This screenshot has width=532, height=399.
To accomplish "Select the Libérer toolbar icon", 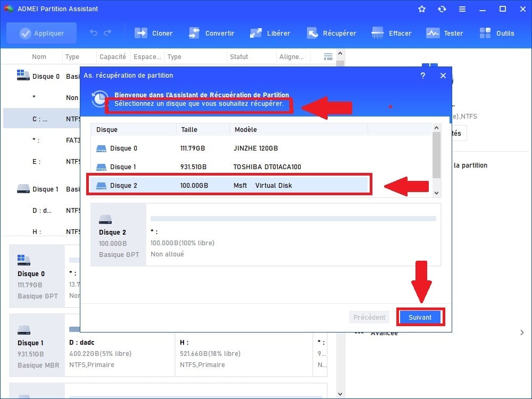I will (x=256, y=33).
